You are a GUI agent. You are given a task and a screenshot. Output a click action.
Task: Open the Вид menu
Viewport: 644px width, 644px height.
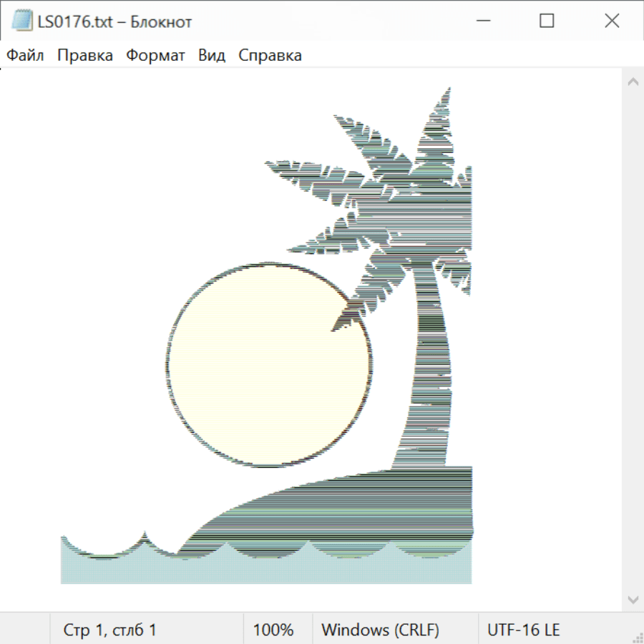[x=211, y=56]
